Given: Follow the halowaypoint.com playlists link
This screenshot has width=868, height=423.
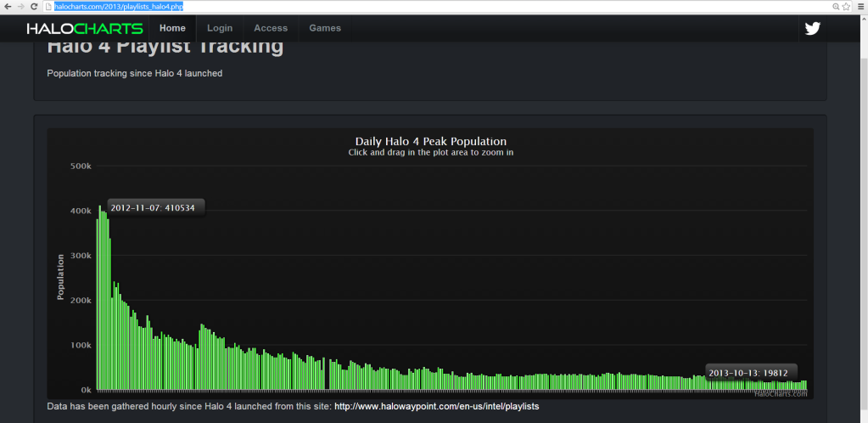Looking at the screenshot, I should [437, 406].
